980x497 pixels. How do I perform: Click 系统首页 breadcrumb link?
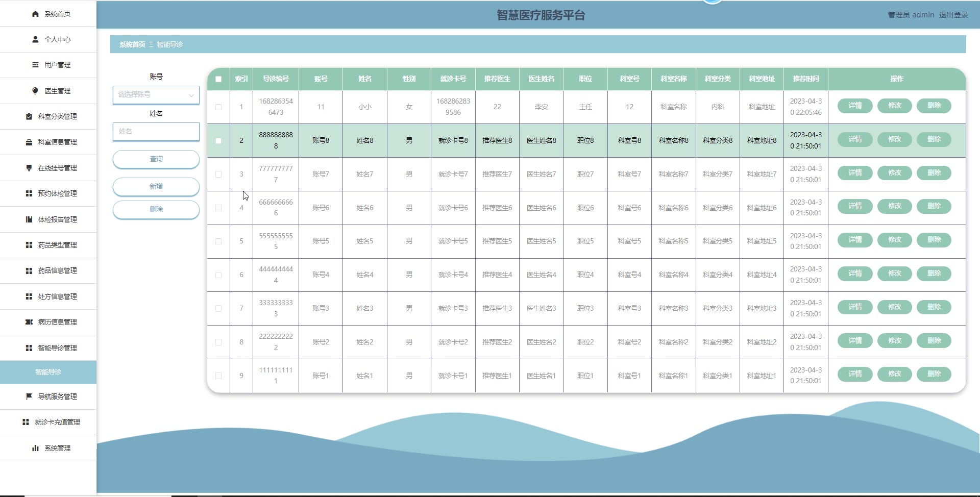click(132, 44)
